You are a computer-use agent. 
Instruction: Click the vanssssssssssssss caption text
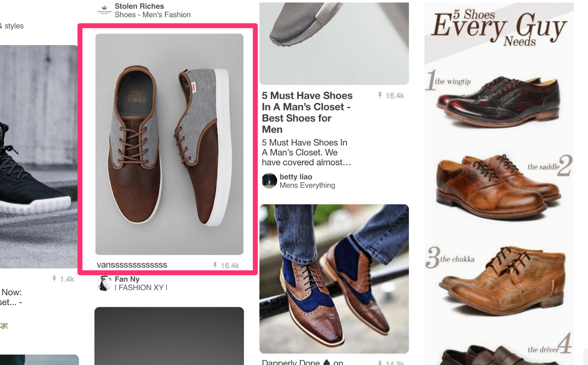132,264
